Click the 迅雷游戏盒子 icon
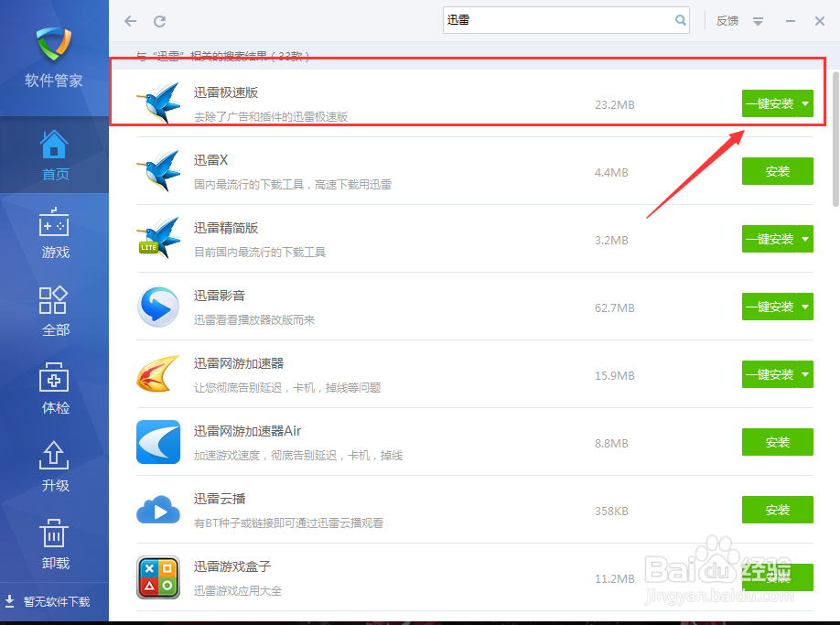The width and height of the screenshot is (840, 625). 158,577
